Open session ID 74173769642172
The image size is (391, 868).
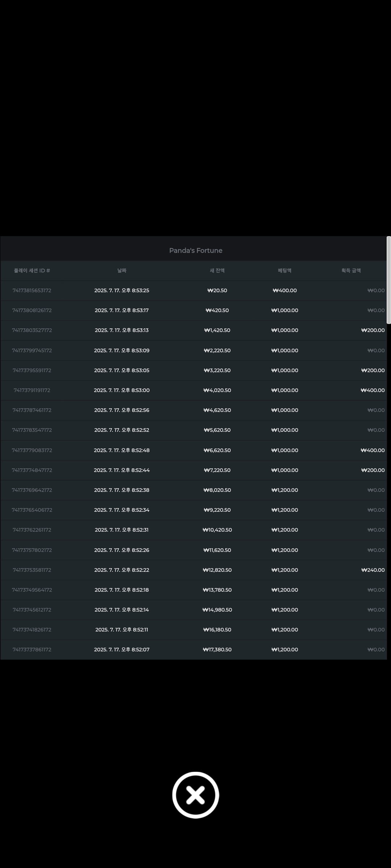32,490
